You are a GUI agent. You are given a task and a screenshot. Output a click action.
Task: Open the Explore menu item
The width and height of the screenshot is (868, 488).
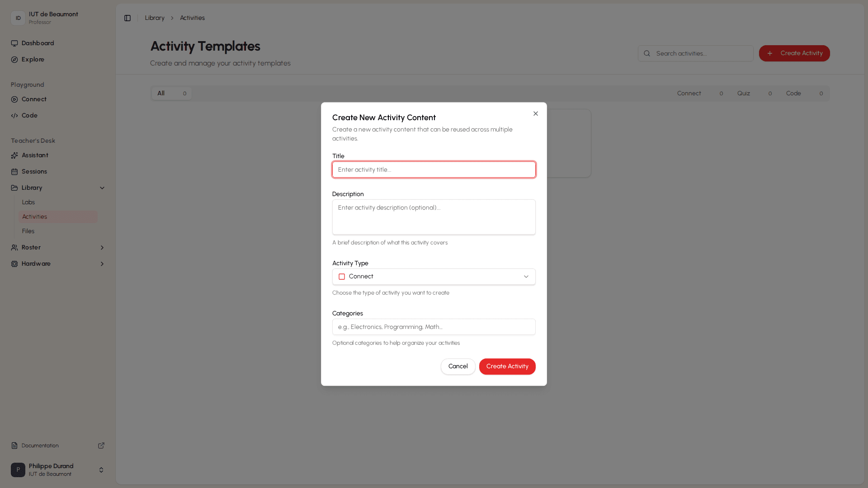58,60
